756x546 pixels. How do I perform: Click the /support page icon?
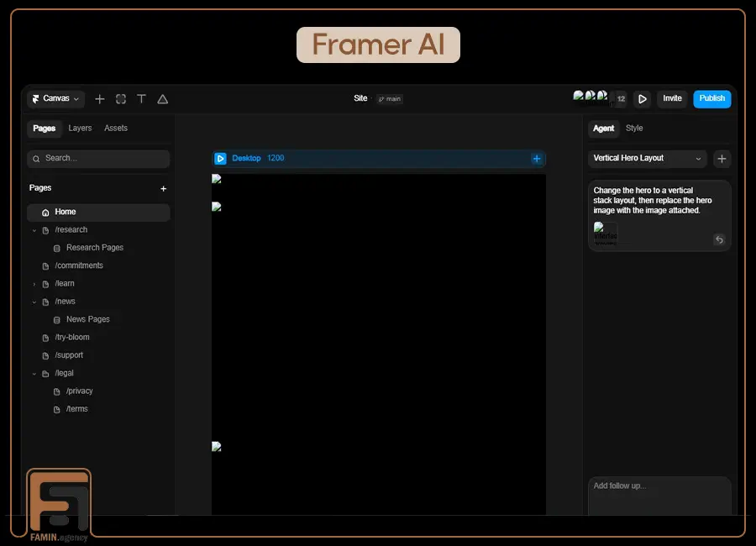[45, 356]
